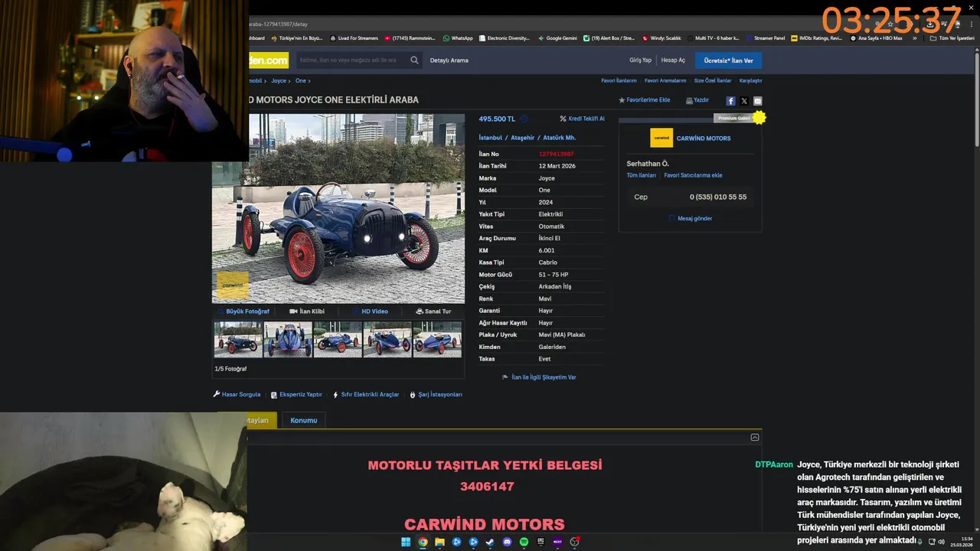The width and height of the screenshot is (980, 551).
Task: Select third car photo thumbnail
Action: [338, 339]
